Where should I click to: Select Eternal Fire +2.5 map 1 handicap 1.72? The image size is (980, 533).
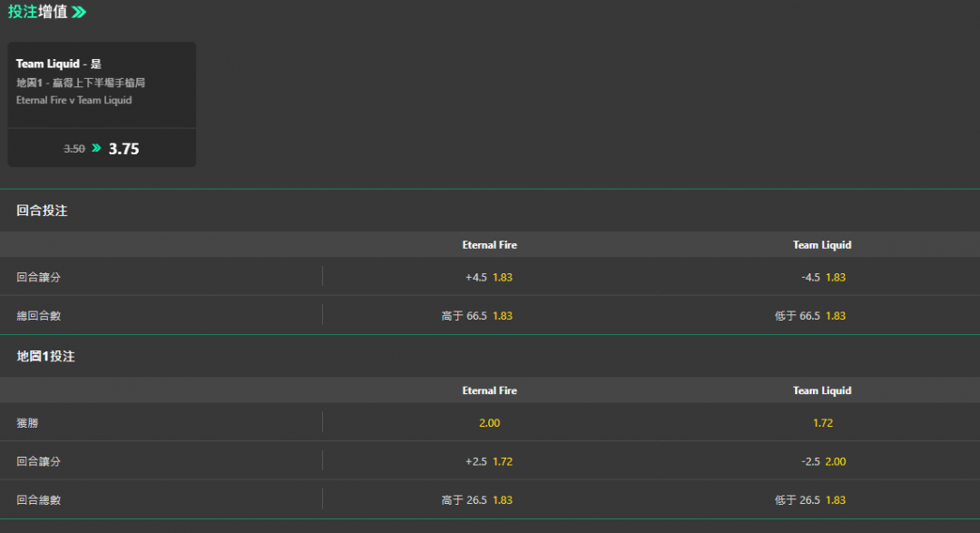pyautogui.click(x=489, y=461)
